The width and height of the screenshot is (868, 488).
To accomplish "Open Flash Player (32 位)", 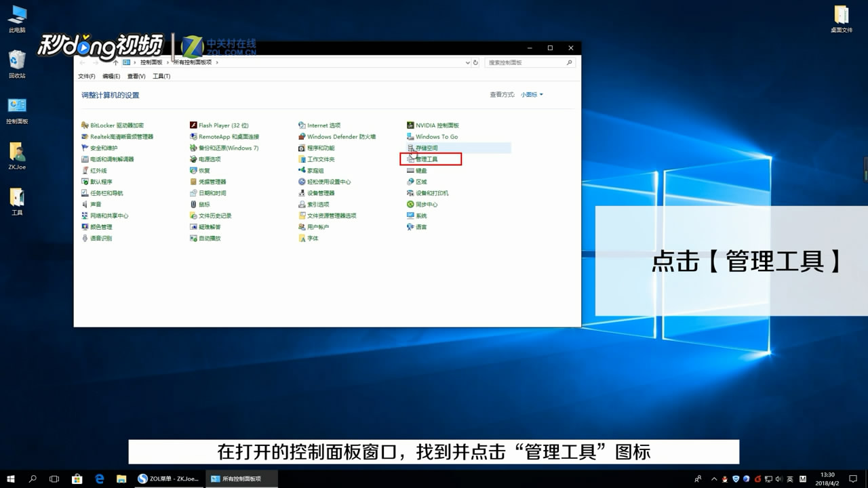I will click(220, 125).
